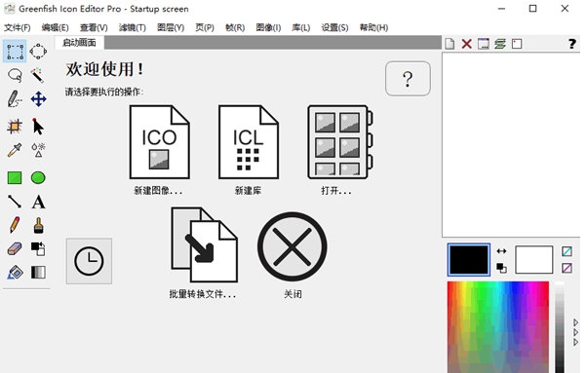Open the 帧(R) menu

235,27
